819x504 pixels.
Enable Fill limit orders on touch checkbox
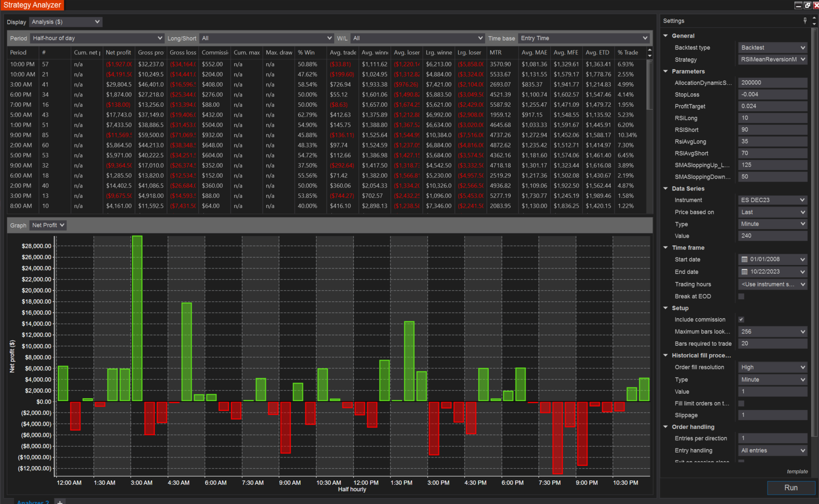(741, 404)
